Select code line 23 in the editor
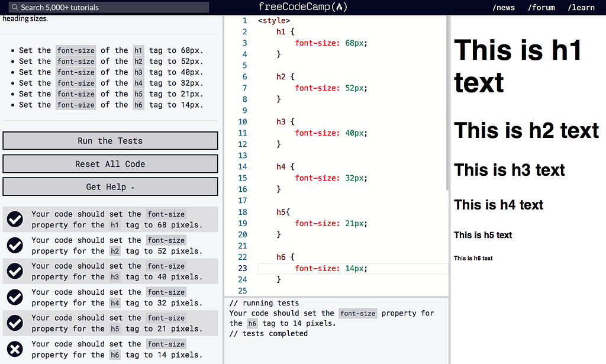606x364 pixels. [331, 268]
